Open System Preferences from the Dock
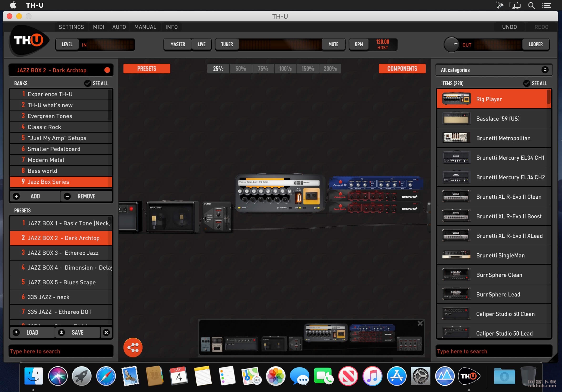562x392 pixels. pyautogui.click(x=420, y=376)
